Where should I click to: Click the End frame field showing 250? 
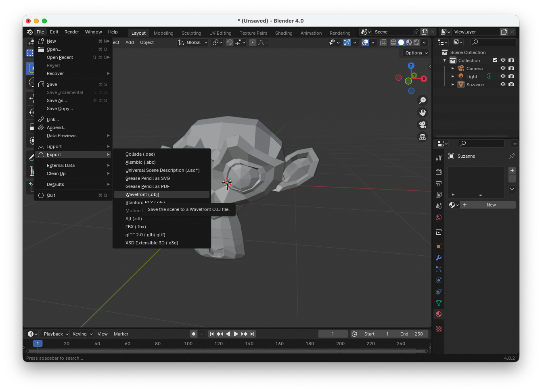pos(411,334)
